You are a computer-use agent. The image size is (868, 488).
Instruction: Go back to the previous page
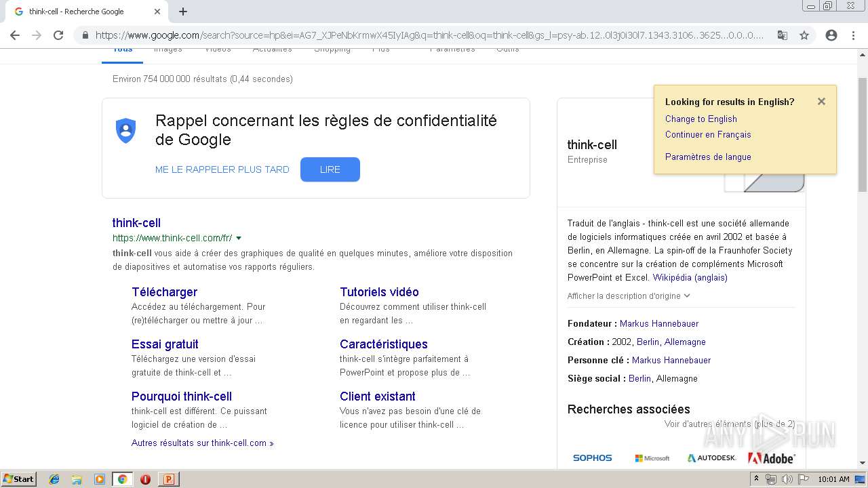(x=15, y=35)
